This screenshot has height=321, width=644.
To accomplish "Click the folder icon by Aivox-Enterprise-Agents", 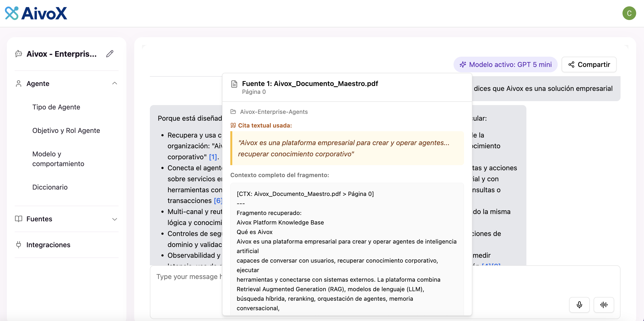I will pos(233,112).
